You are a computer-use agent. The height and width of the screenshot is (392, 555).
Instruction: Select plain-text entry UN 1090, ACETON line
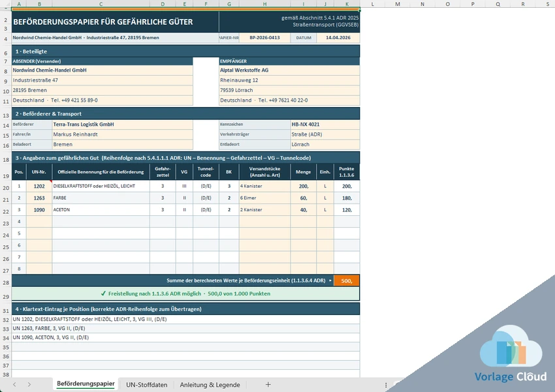[x=185, y=337]
